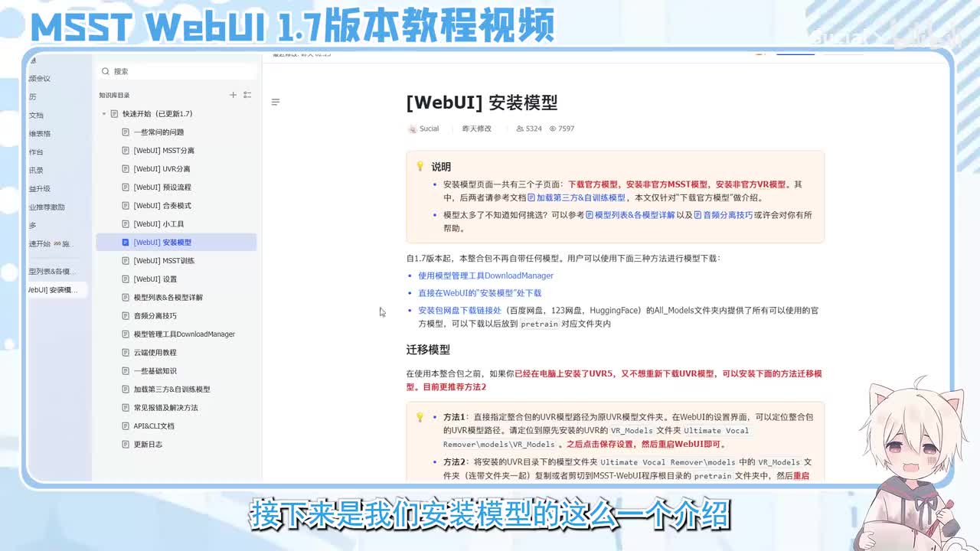The height and width of the screenshot is (551, 980).
Task: Open link 直接在WebUI的"安装模型"处下载
Action: [x=479, y=293]
